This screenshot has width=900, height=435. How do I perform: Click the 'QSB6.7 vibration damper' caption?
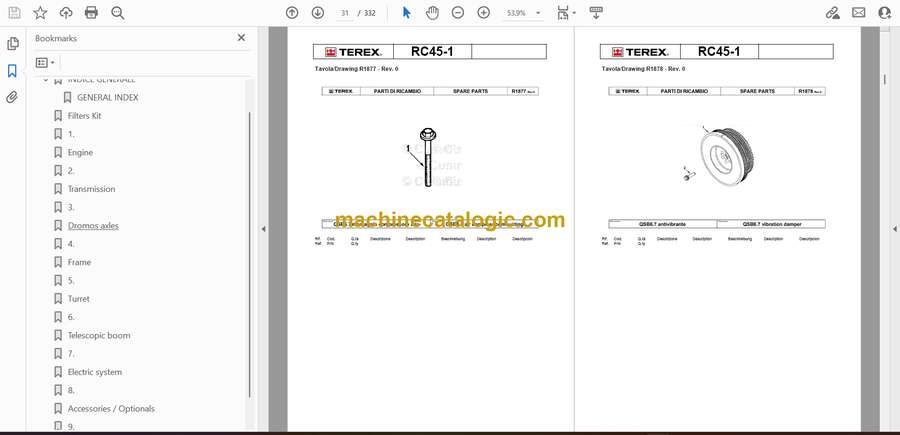tap(771, 224)
